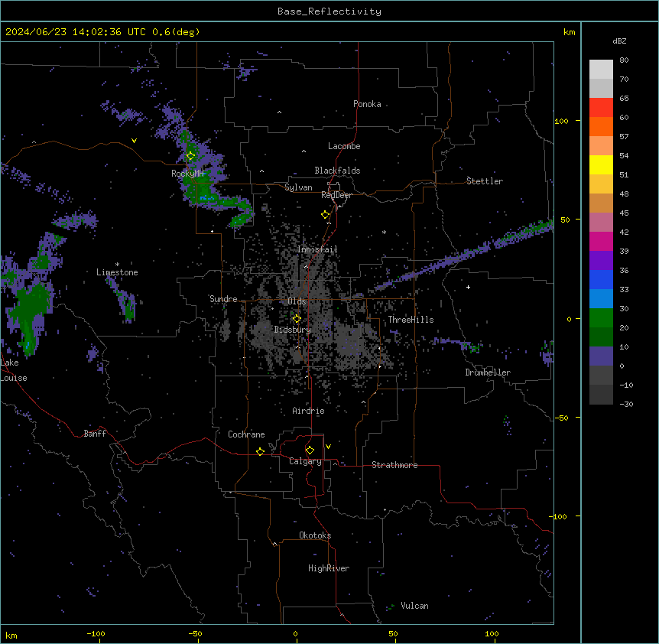Viewport: 659px width, 644px height.
Task: Click the Olds label
Action: [x=297, y=301]
